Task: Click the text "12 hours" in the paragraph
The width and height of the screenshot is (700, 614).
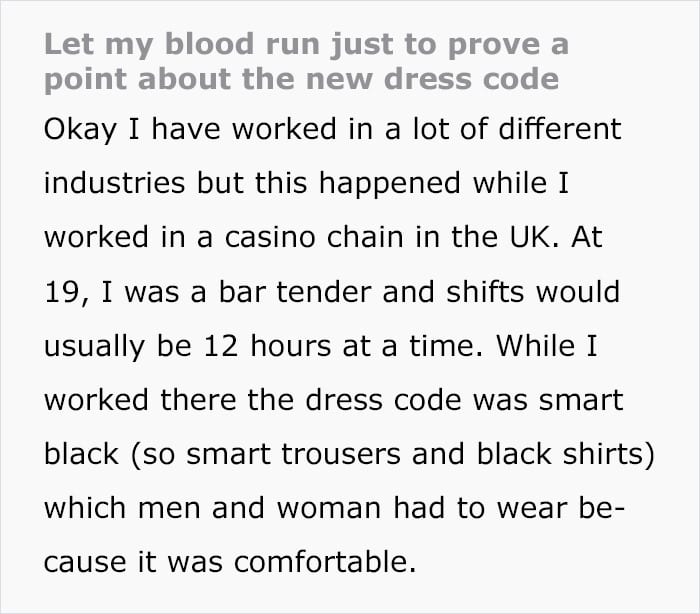Action: point(267,346)
